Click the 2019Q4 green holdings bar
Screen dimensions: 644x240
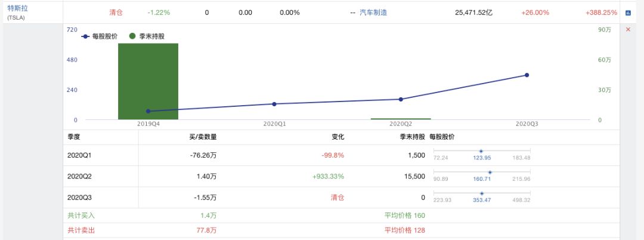pyautogui.click(x=148, y=81)
